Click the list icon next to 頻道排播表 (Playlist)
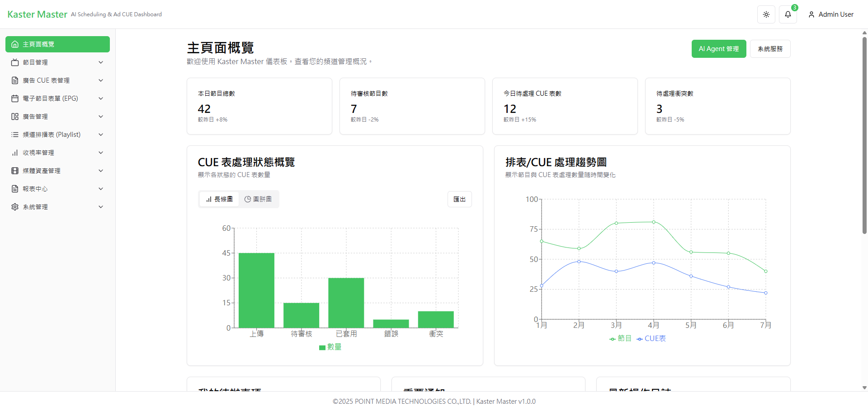This screenshot has width=868, height=411. tap(15, 135)
